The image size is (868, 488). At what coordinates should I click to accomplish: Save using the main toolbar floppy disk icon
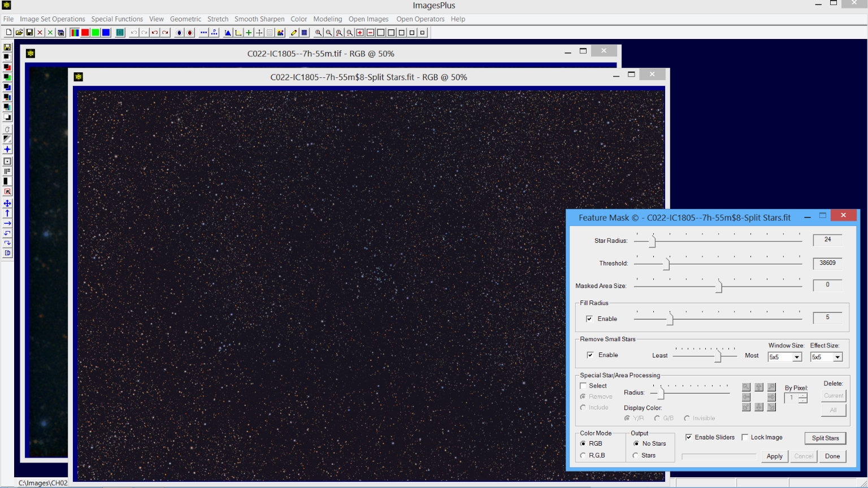tap(29, 33)
